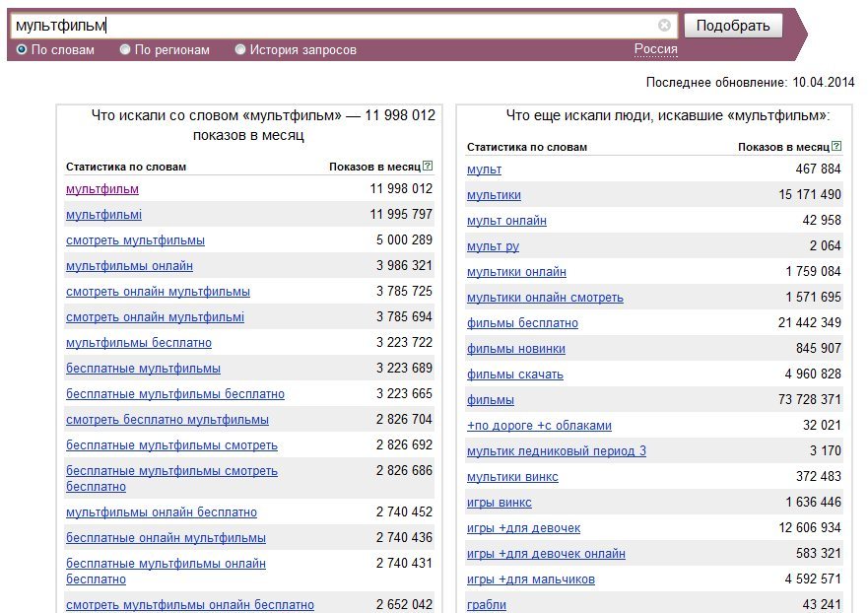The image size is (868, 613).
Task: Open the 'мульт ру' link
Action: 493,246
